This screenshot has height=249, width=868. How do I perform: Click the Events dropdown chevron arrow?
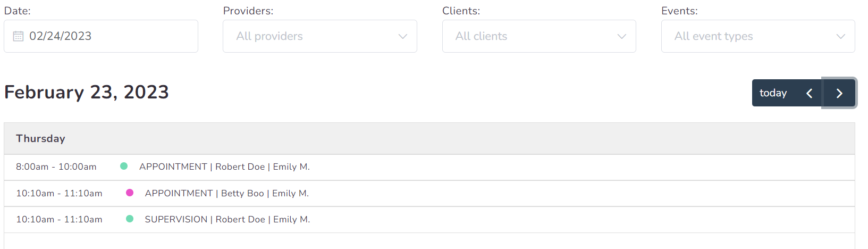click(x=840, y=36)
